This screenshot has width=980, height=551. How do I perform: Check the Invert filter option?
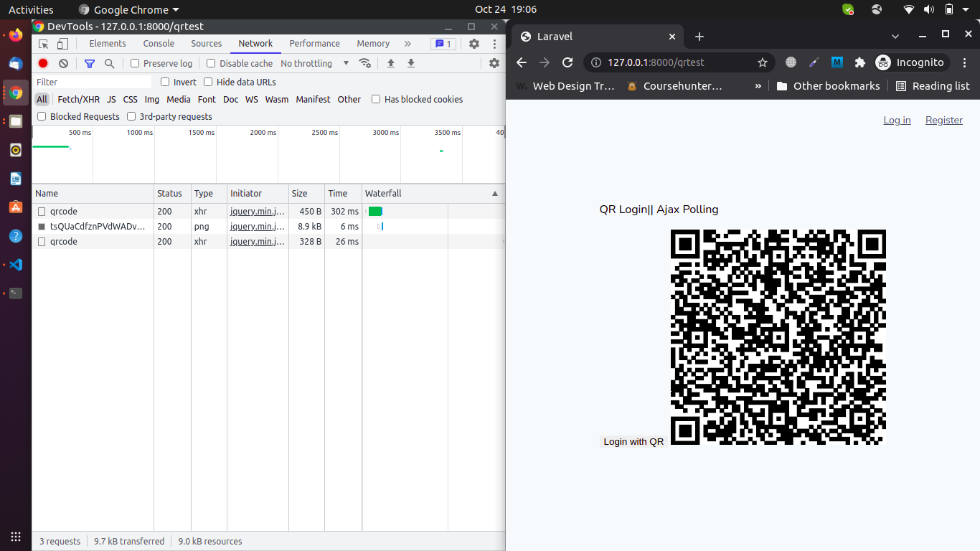pyautogui.click(x=165, y=82)
